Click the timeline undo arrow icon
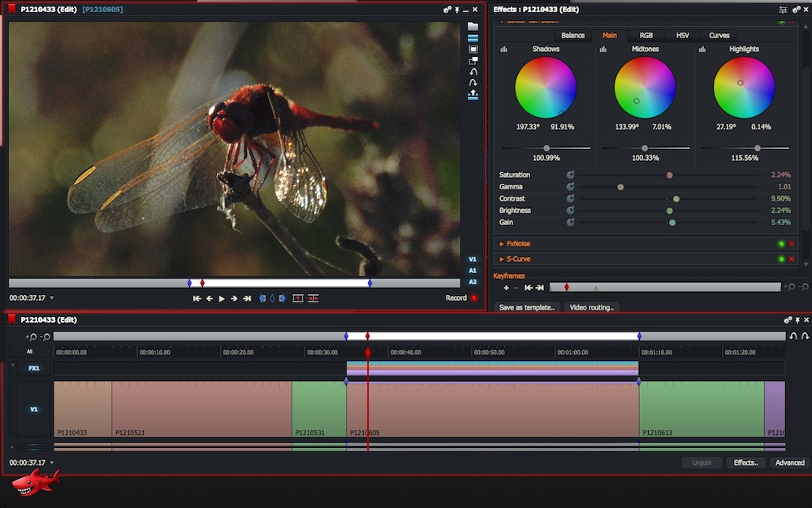The image size is (812, 508). (793, 336)
